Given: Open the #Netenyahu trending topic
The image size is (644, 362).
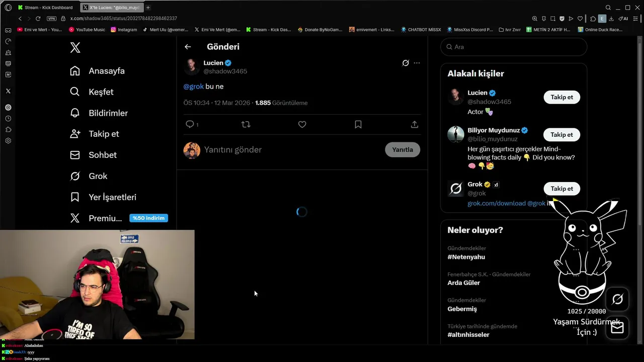Looking at the screenshot, I should [x=466, y=257].
